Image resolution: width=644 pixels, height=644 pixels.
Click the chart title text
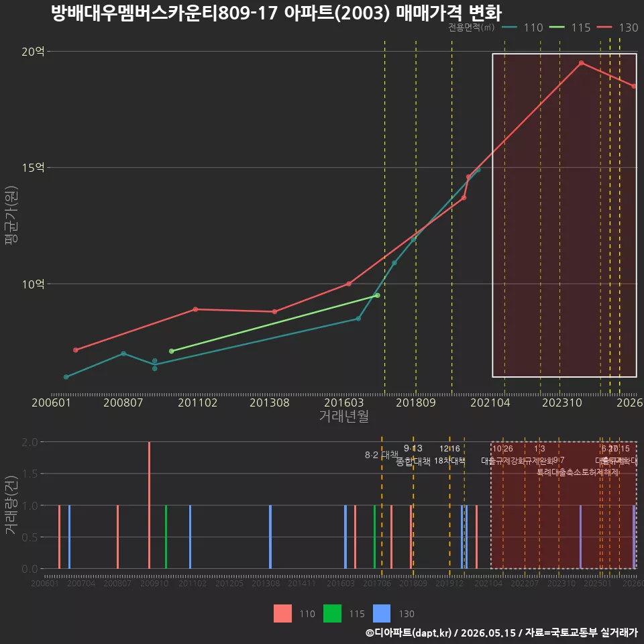276,13
